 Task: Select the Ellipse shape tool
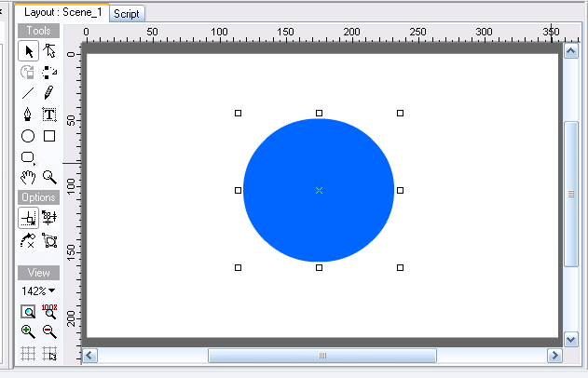click(28, 136)
